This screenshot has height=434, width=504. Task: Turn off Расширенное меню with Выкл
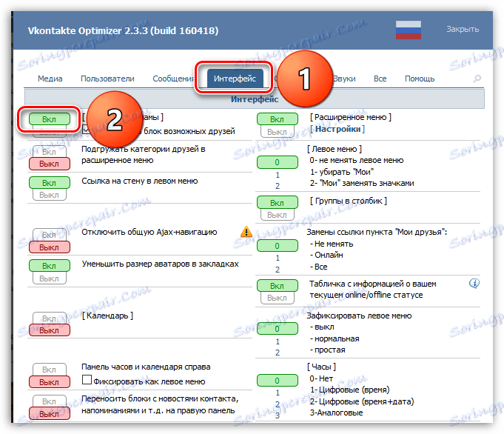(277, 132)
